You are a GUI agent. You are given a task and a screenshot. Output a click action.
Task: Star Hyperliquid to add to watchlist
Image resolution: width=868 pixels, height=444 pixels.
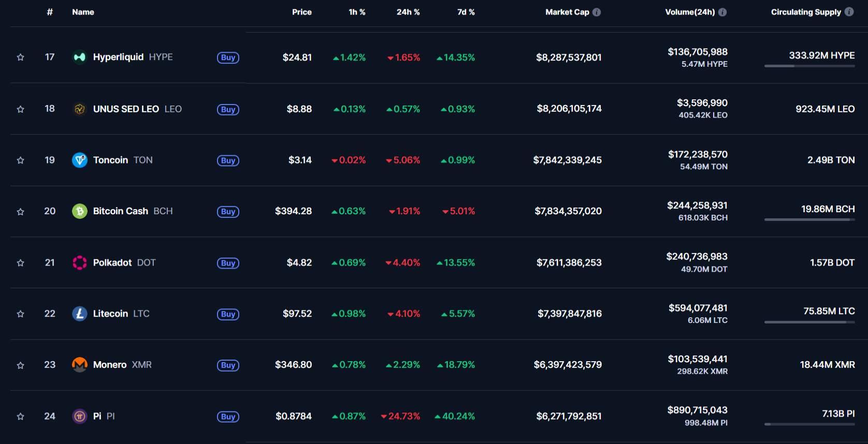pos(21,57)
